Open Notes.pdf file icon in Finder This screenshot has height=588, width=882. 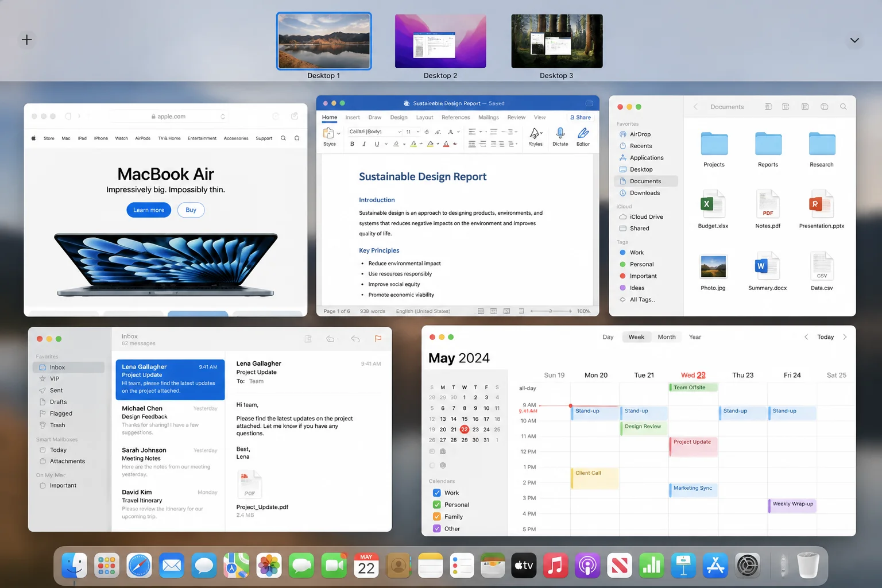[768, 204]
